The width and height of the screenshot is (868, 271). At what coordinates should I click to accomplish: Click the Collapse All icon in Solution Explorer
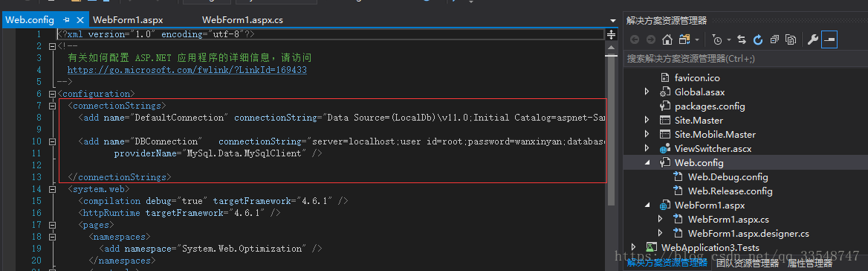click(x=774, y=40)
